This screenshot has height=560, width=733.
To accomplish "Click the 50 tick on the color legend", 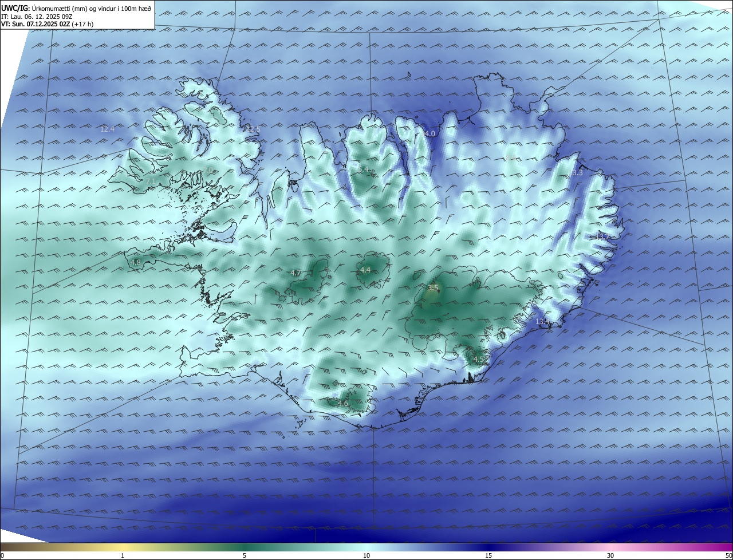I will pos(728,555).
